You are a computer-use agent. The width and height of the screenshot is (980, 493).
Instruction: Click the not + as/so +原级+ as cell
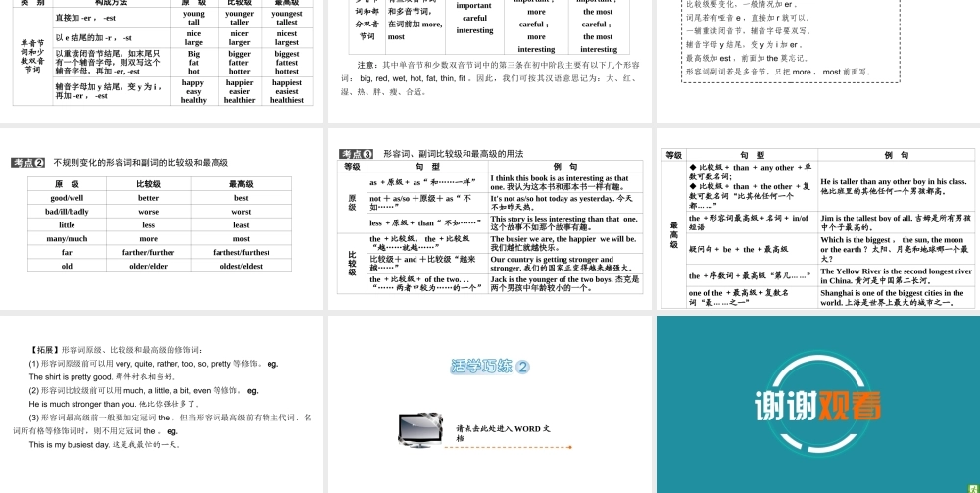(427, 203)
